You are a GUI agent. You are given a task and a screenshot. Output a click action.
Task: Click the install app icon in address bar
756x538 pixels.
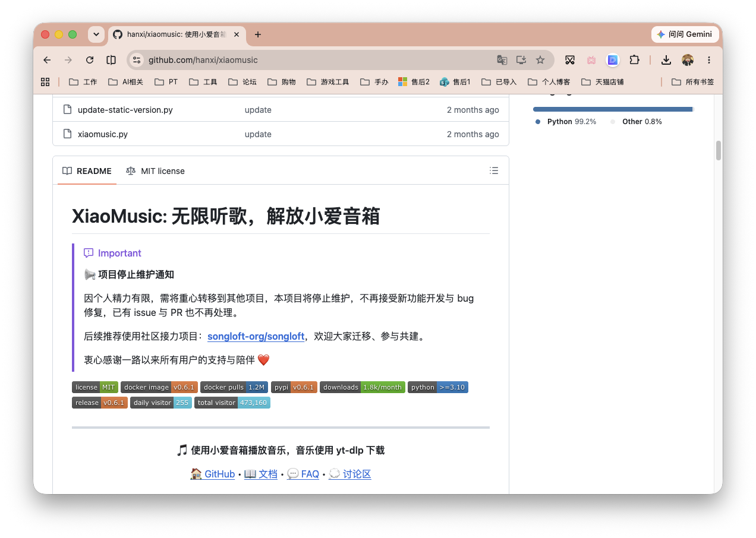pos(521,60)
